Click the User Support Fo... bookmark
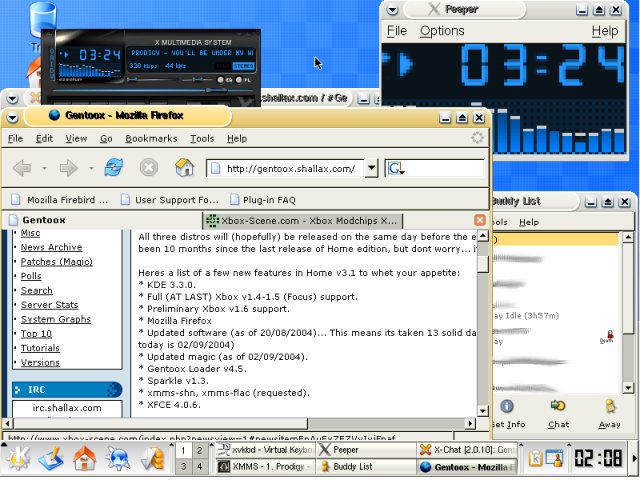 169,200
